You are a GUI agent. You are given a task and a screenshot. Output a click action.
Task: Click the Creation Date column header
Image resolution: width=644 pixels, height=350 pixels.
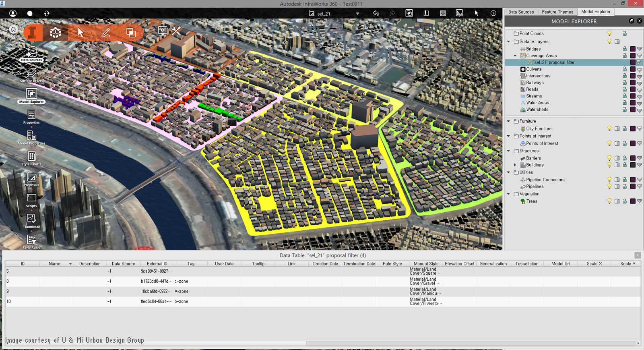click(x=325, y=264)
